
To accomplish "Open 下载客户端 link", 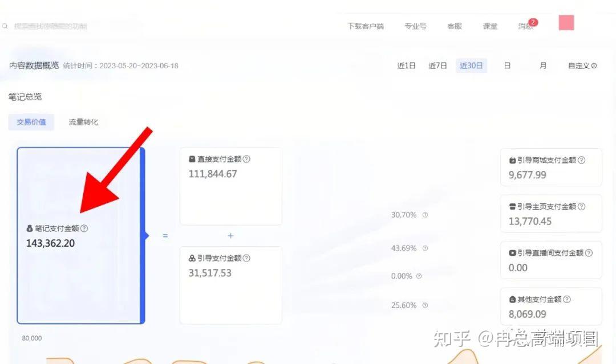I will 366,26.
